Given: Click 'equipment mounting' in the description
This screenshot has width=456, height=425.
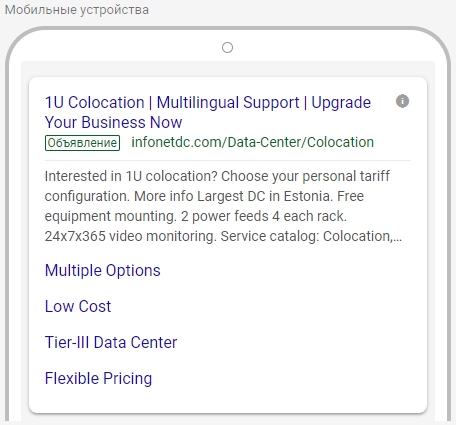Looking at the screenshot, I should [111, 216].
